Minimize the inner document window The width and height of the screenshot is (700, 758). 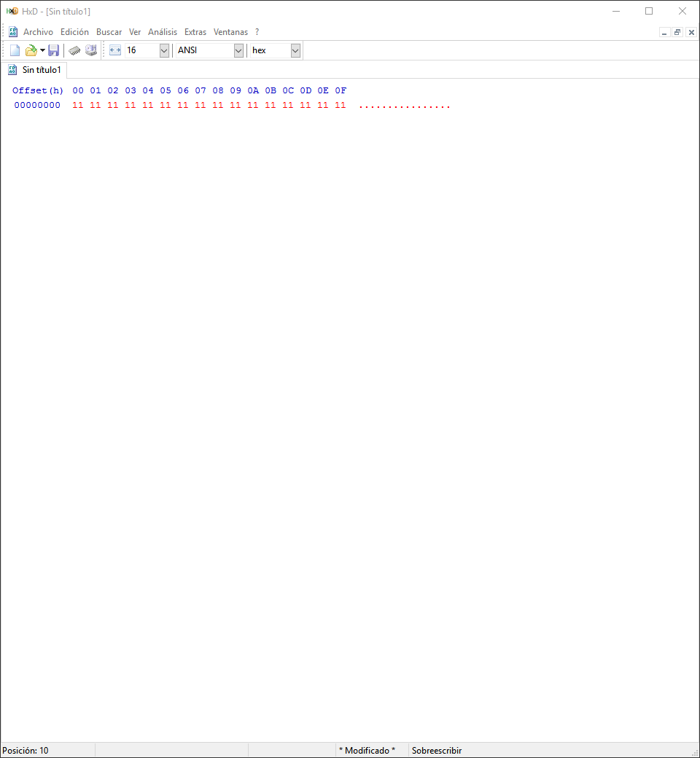coord(664,32)
